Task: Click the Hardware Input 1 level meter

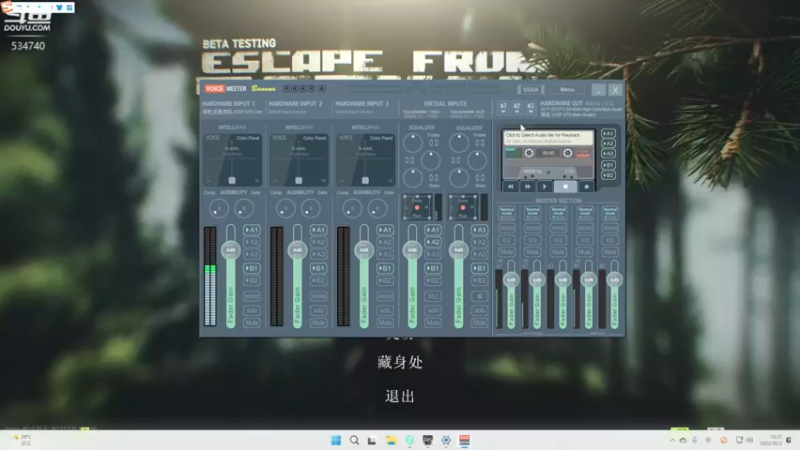Action: click(210, 277)
